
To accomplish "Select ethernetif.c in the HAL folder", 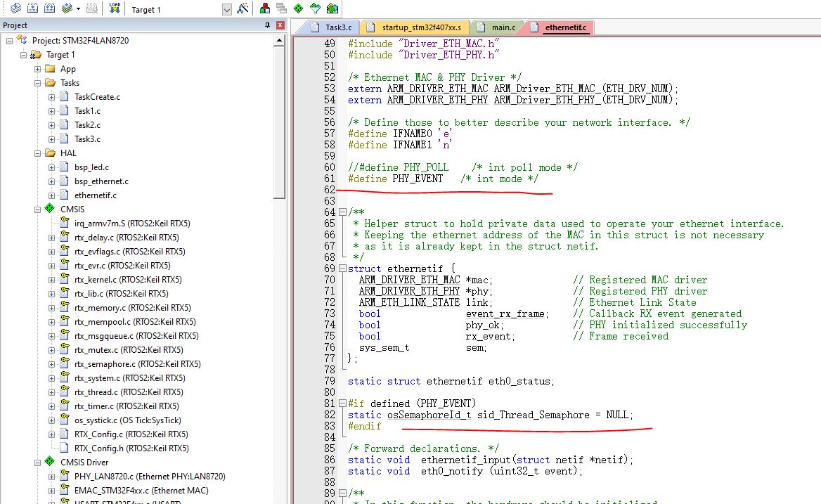I will (x=96, y=195).
